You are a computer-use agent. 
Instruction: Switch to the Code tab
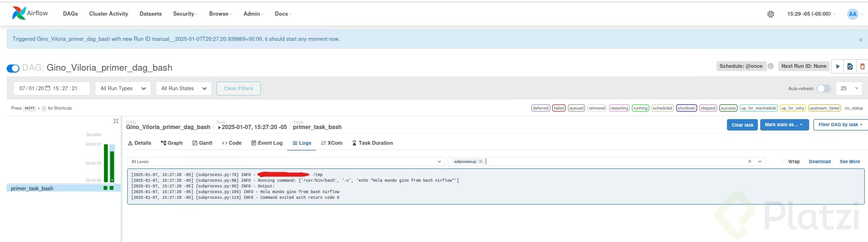pos(232,143)
